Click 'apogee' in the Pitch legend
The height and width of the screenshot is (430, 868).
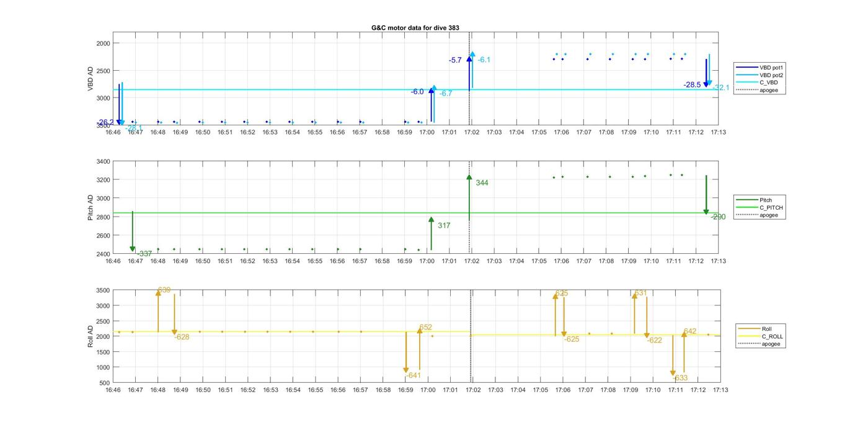tap(769, 215)
